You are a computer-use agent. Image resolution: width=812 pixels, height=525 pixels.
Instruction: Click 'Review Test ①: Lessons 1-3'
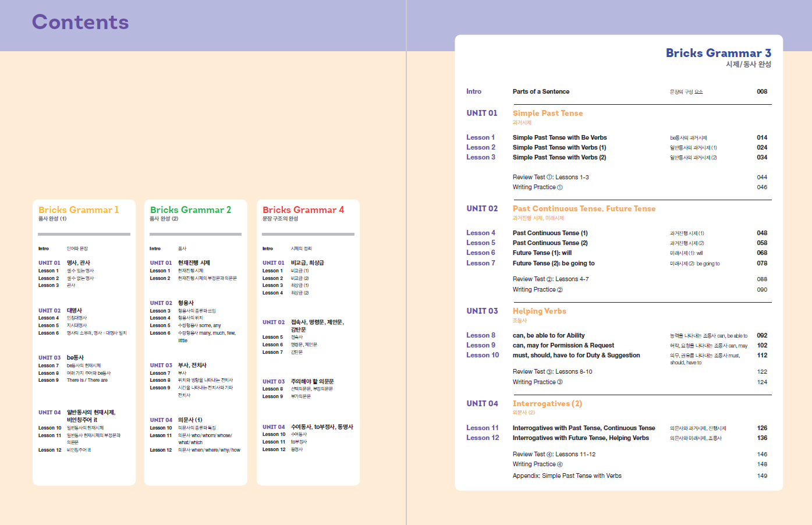point(551,177)
